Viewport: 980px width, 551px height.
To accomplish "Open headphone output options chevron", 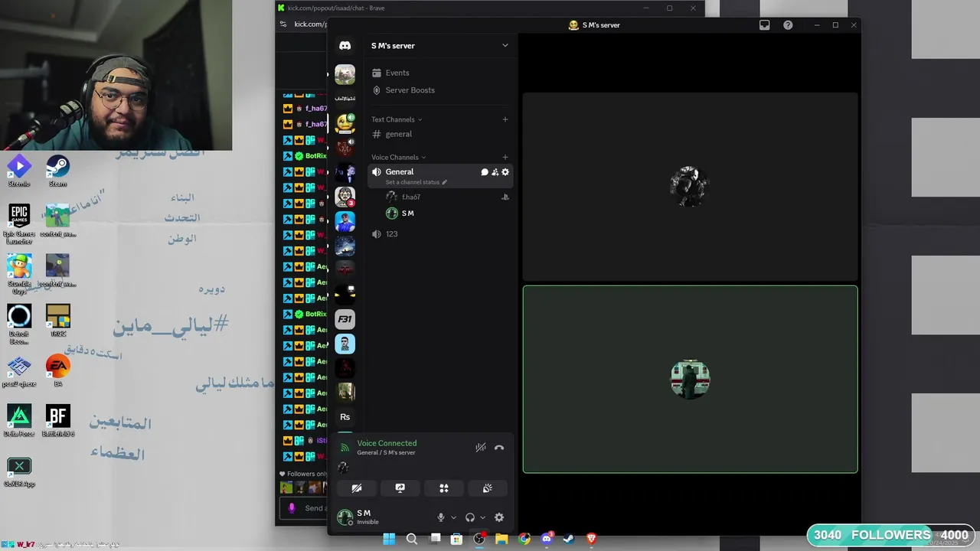I will click(x=482, y=518).
